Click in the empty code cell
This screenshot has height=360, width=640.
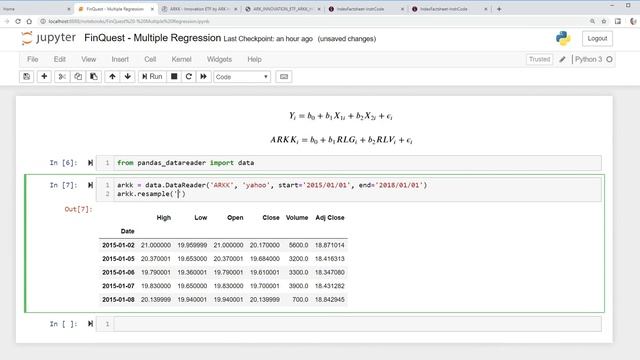tap(357, 324)
